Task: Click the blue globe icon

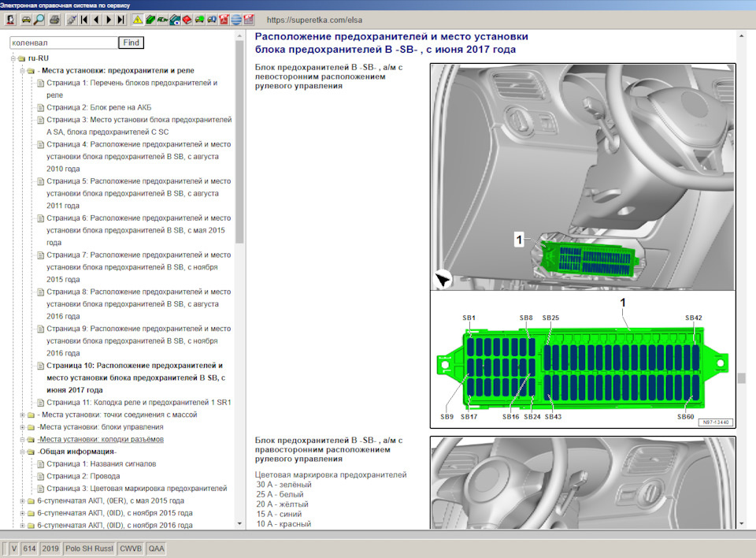Action: pos(236,20)
